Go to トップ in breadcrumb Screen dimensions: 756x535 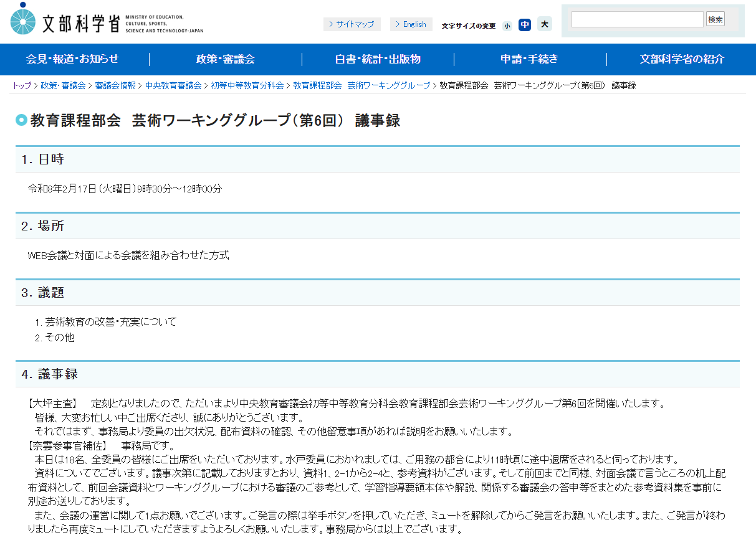click(x=21, y=86)
